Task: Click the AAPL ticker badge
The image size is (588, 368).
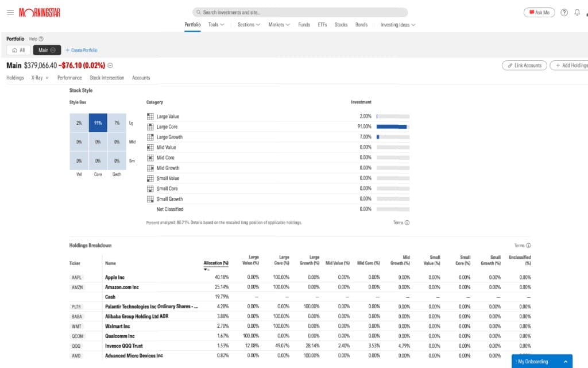Action: pyautogui.click(x=76, y=278)
